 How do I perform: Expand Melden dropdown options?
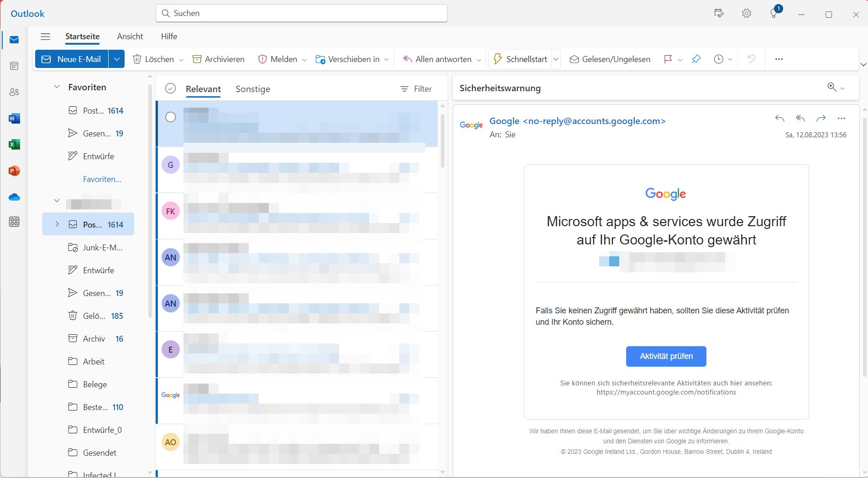pos(304,60)
